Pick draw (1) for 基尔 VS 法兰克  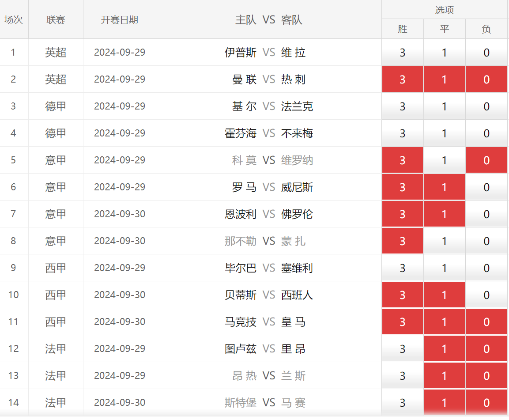click(x=445, y=106)
